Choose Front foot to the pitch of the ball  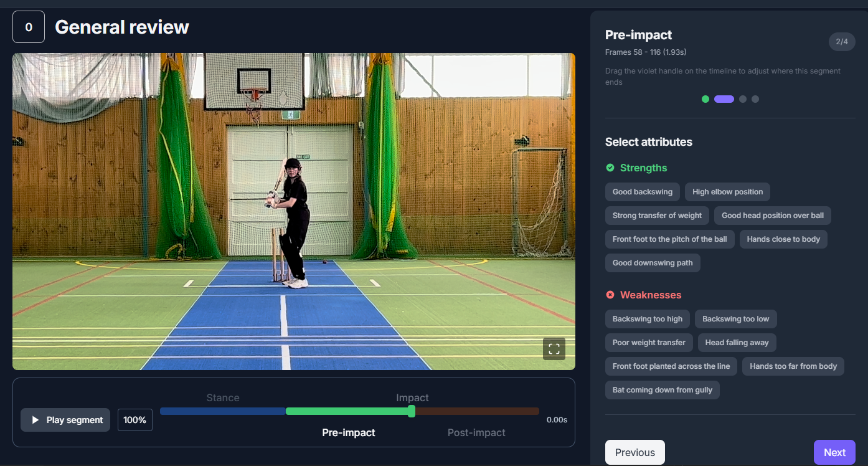click(x=669, y=239)
